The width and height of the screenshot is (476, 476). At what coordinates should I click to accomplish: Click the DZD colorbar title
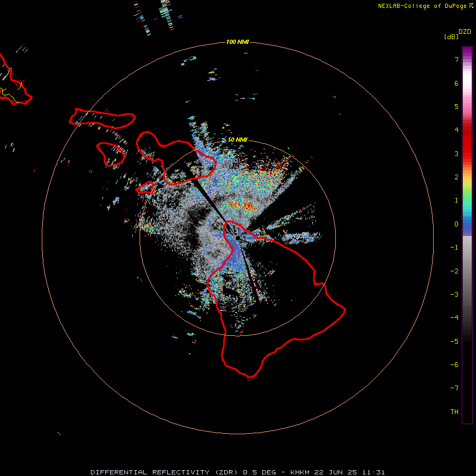tap(465, 32)
